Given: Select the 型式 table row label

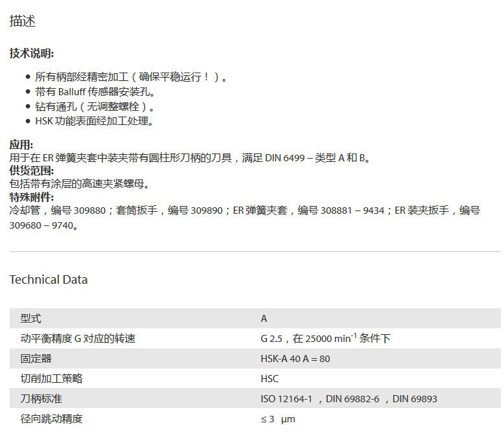Looking at the screenshot, I should tap(30, 319).
